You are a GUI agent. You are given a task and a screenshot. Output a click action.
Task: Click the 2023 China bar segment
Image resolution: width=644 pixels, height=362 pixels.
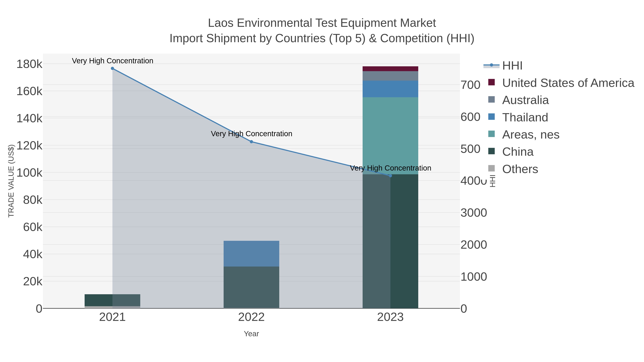[x=391, y=241]
